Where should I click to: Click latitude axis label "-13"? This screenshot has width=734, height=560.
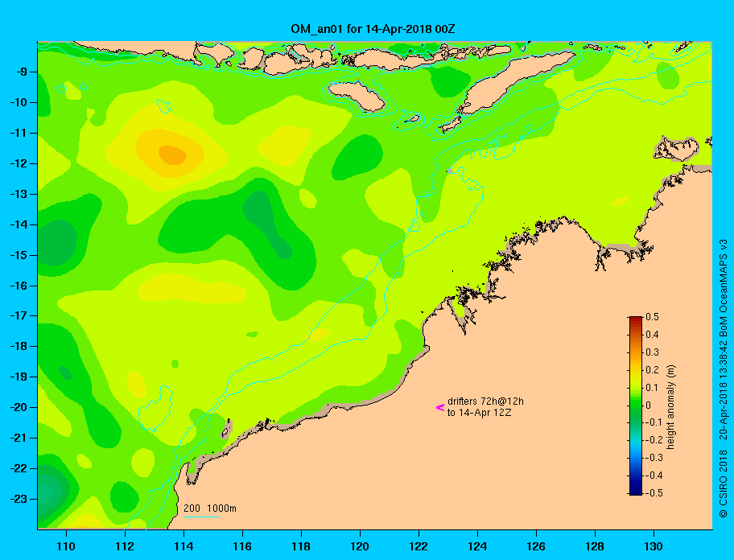point(19,194)
